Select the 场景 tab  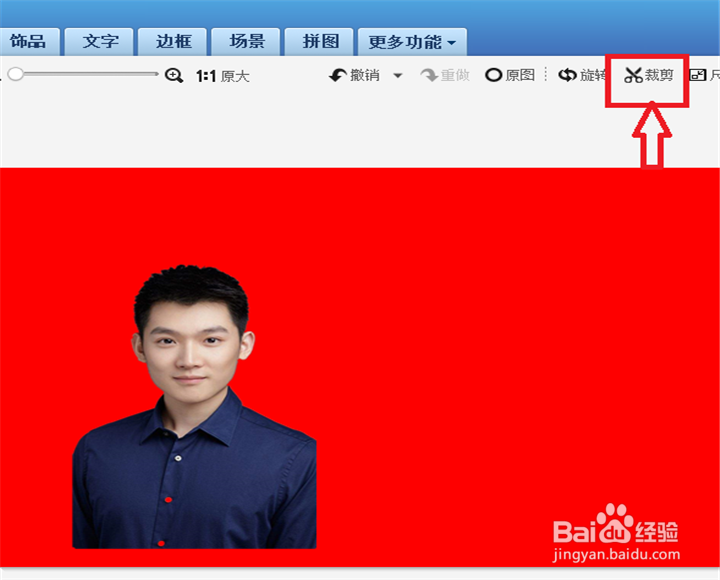tap(246, 42)
